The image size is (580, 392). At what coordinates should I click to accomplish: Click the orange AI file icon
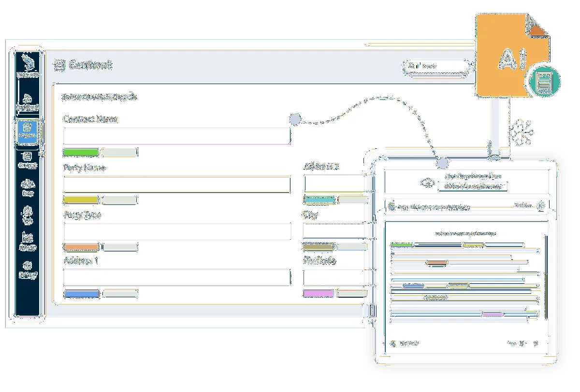click(x=512, y=56)
